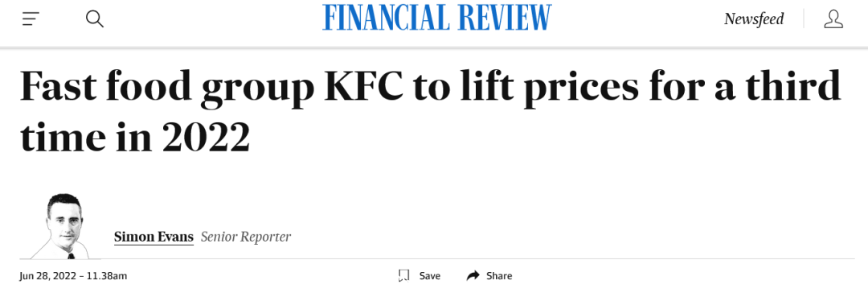Go to homepage via Financial Review logo
Screen dimensions: 868x293
pos(437,18)
